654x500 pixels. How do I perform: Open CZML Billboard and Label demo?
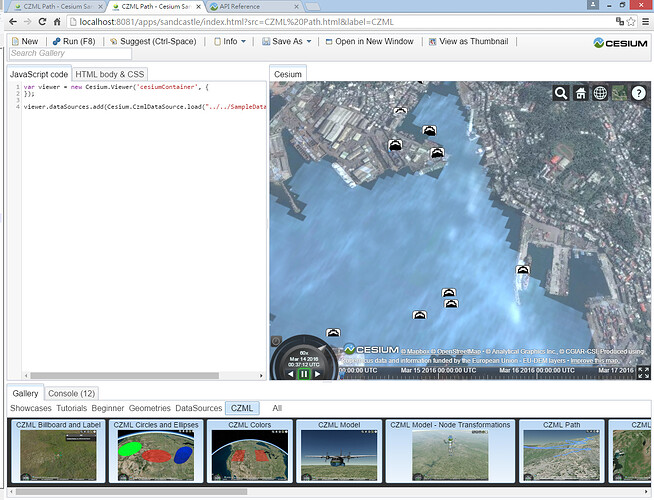pyautogui.click(x=58, y=451)
